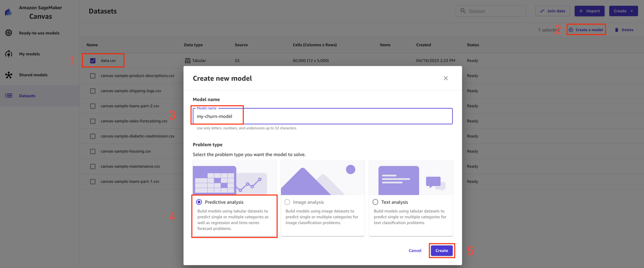The width and height of the screenshot is (644, 268).
Task: Click the Data type column header
Action: pos(193,45)
